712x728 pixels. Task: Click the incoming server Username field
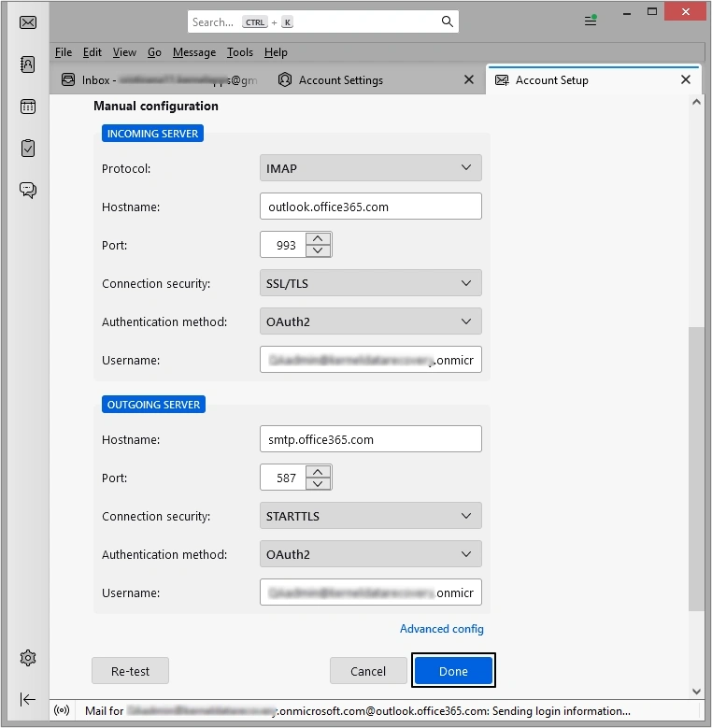pos(370,360)
